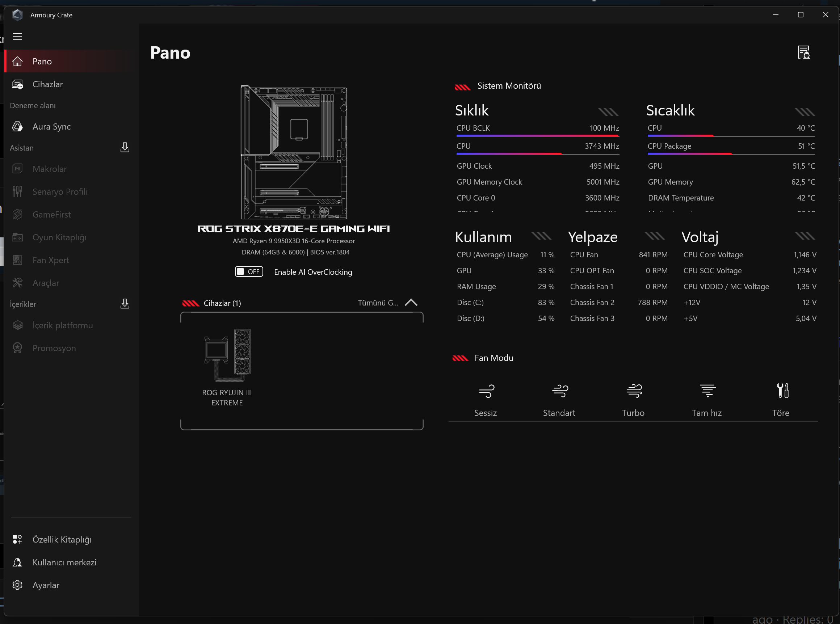Click the Araçlar tools icon

[x=17, y=283]
